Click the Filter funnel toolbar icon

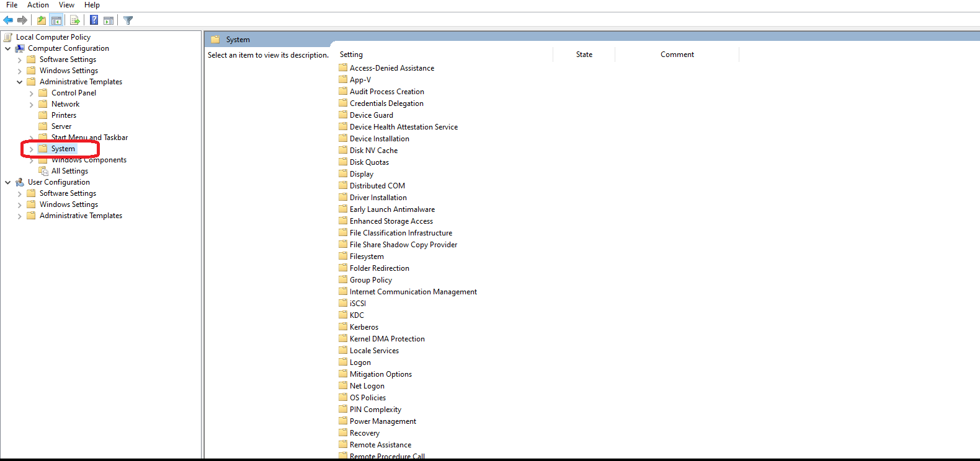pyautogui.click(x=128, y=20)
